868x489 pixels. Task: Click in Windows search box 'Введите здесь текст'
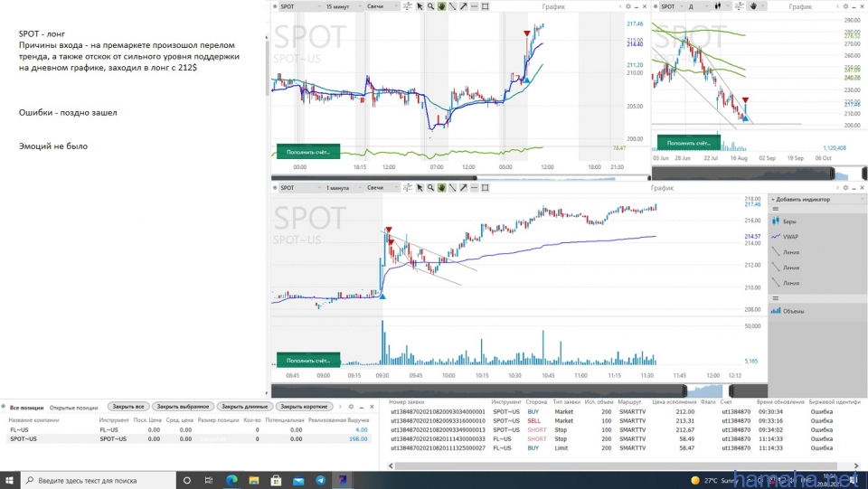(x=99, y=480)
